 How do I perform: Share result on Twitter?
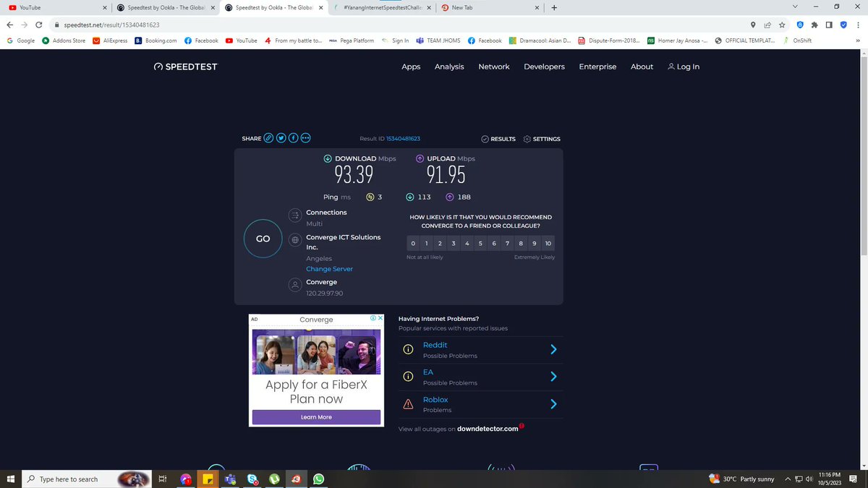point(281,138)
